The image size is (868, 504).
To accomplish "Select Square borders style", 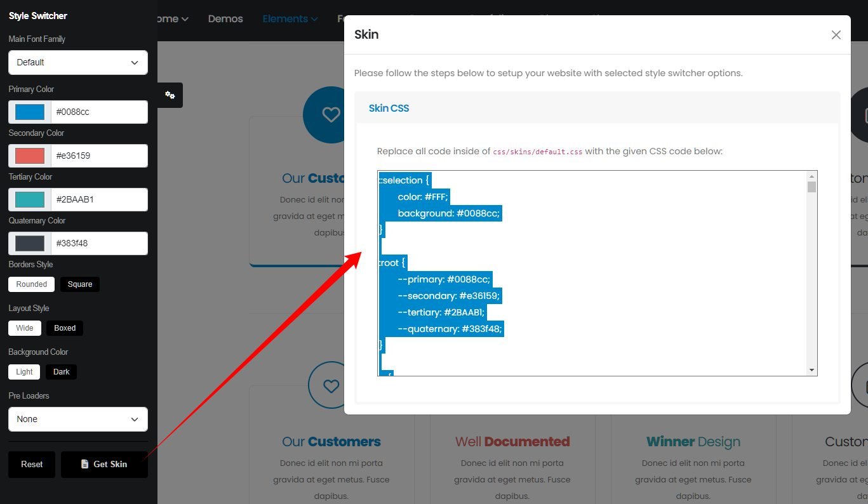I will pyautogui.click(x=80, y=284).
